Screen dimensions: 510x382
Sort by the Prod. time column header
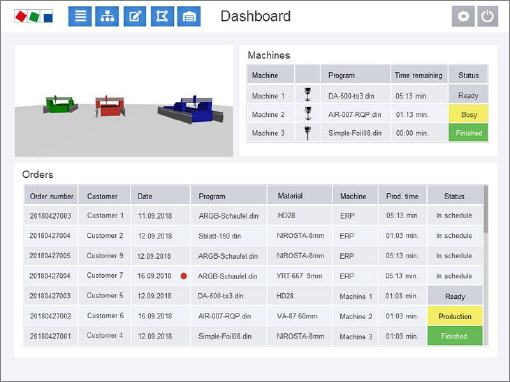[x=402, y=195]
